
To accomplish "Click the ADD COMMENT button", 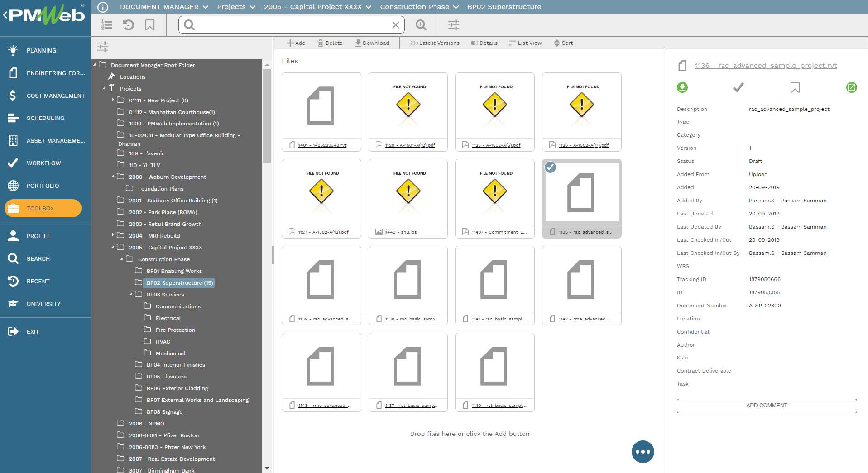I will (767, 406).
